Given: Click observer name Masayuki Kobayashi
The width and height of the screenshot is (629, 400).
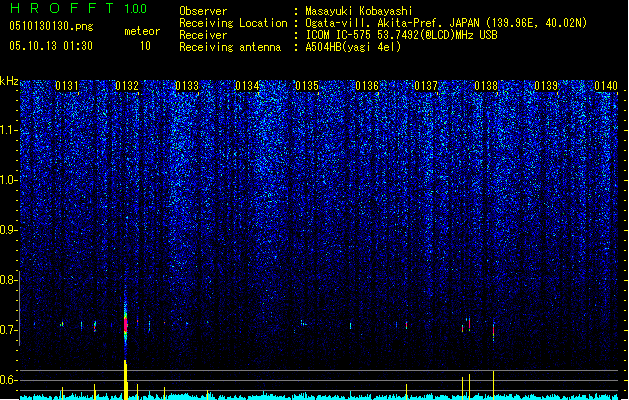Looking at the screenshot, I should pyautogui.click(x=359, y=11).
